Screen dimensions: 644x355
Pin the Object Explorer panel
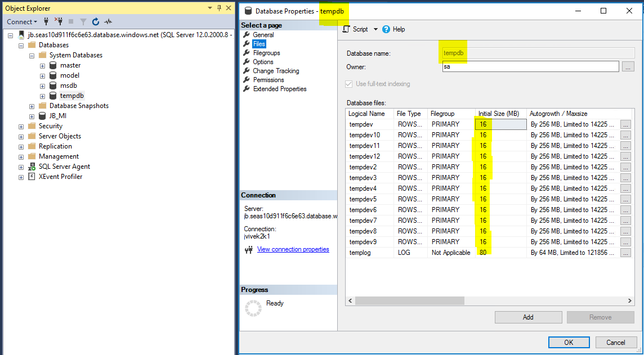coord(219,8)
